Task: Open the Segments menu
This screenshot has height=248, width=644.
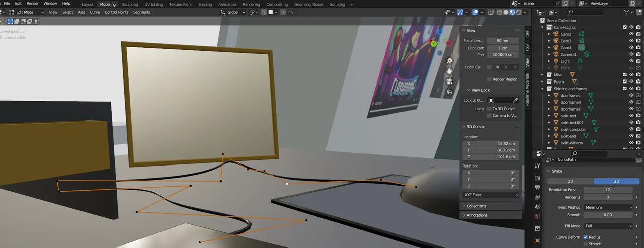Action: 142,12
